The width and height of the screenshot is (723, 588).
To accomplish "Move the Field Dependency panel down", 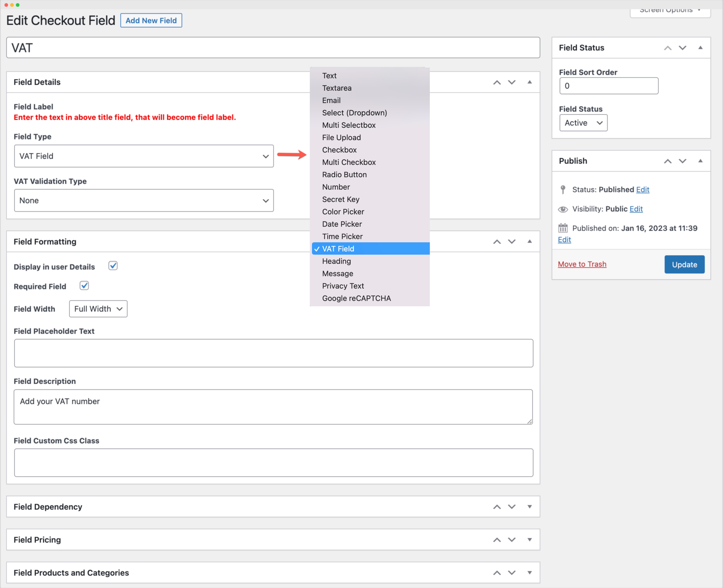I will [512, 507].
